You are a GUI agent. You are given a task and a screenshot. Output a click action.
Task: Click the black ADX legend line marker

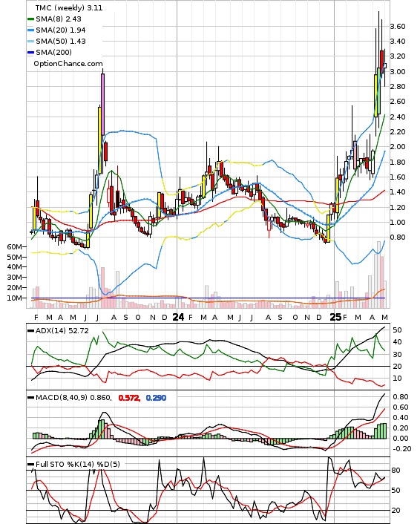click(x=30, y=331)
